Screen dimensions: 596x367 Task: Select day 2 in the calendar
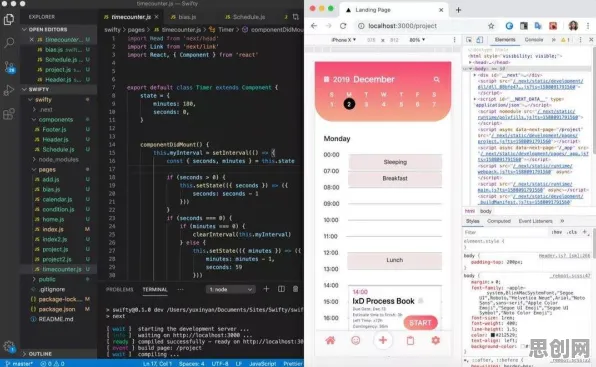click(x=349, y=104)
